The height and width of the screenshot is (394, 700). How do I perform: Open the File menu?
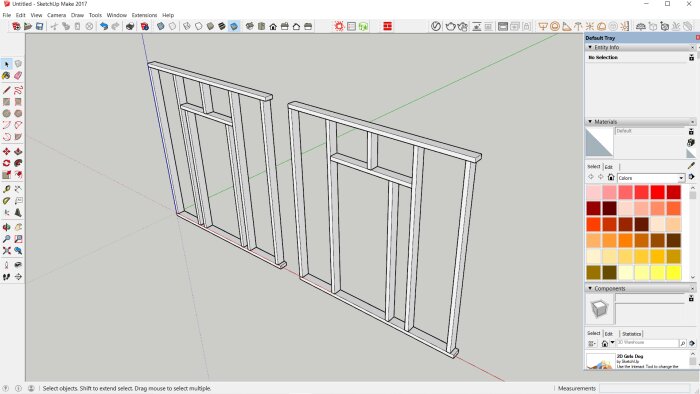pos(7,15)
